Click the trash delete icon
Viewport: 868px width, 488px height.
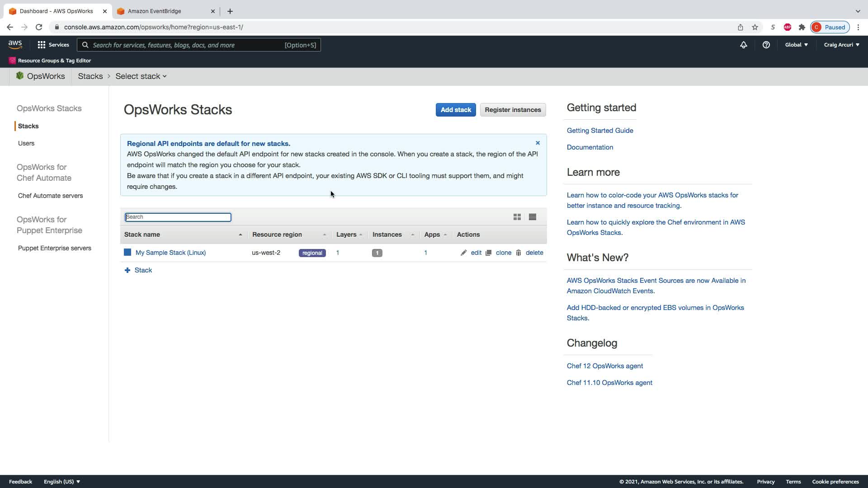[x=519, y=253]
